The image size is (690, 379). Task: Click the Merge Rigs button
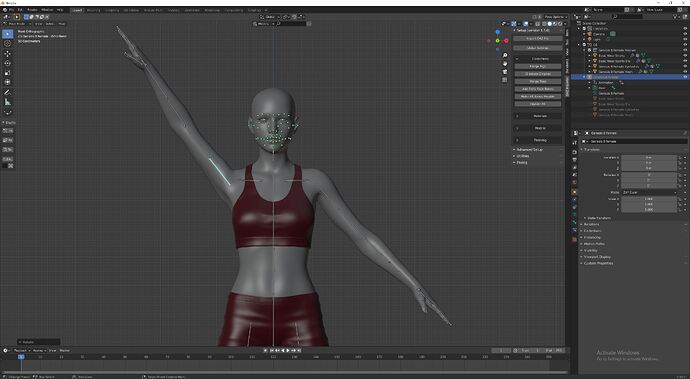click(538, 66)
